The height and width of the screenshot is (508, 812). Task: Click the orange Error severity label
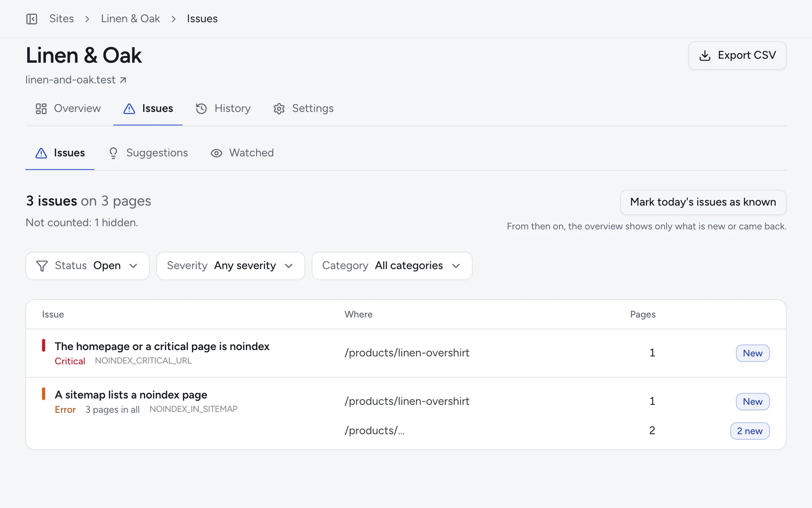point(65,410)
